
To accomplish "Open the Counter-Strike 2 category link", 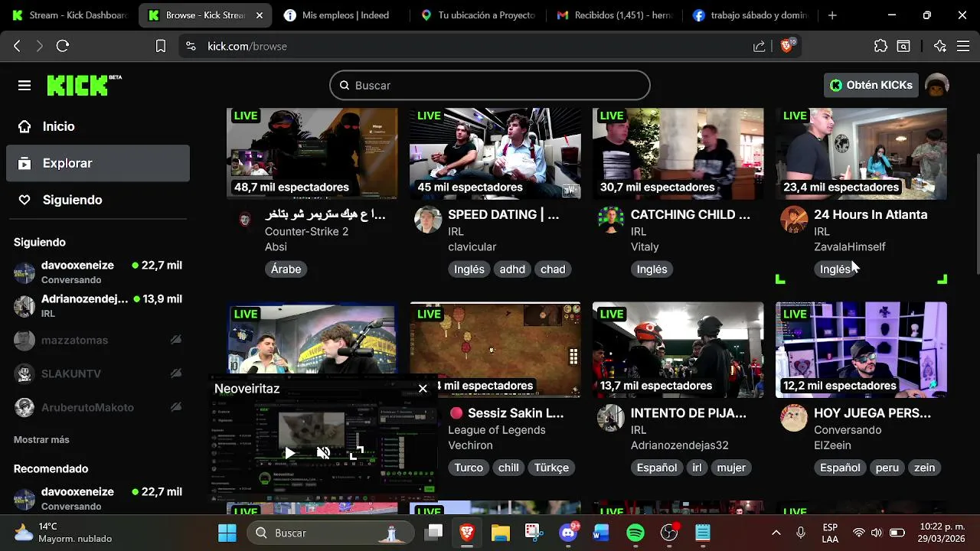I will point(306,231).
